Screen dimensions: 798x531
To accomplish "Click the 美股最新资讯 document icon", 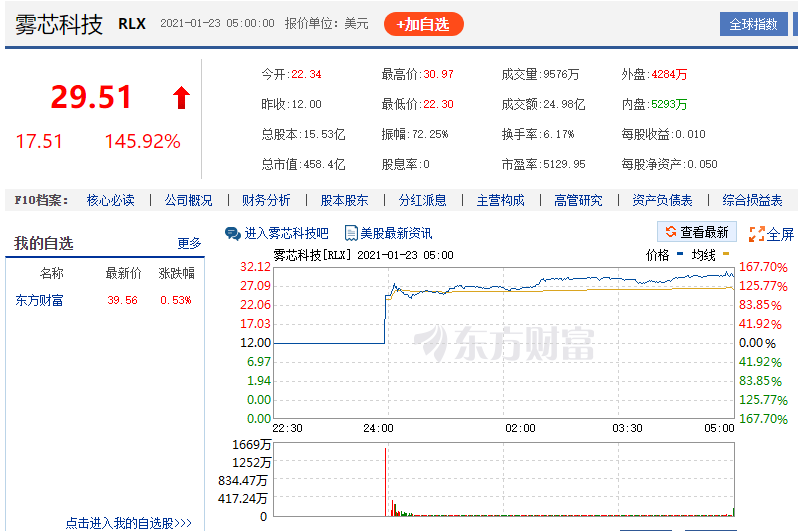I will point(351,233).
